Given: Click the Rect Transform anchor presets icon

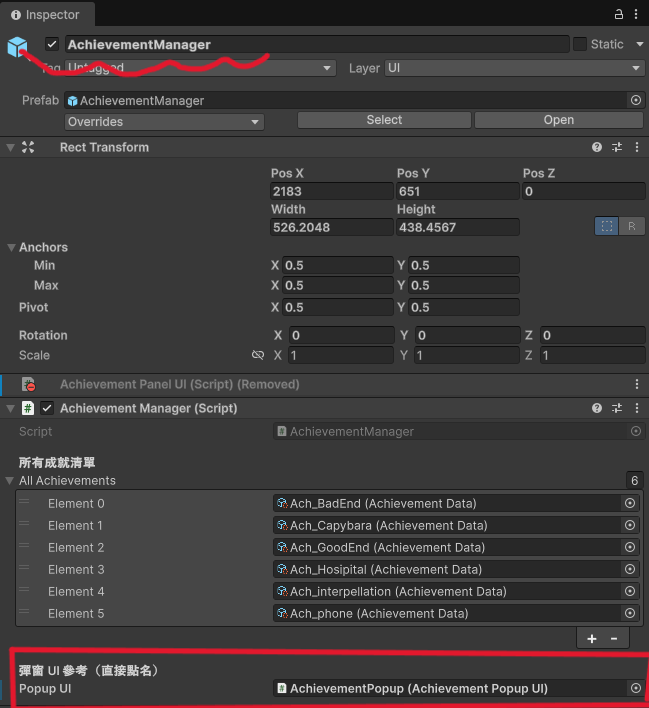Looking at the screenshot, I should (28, 147).
